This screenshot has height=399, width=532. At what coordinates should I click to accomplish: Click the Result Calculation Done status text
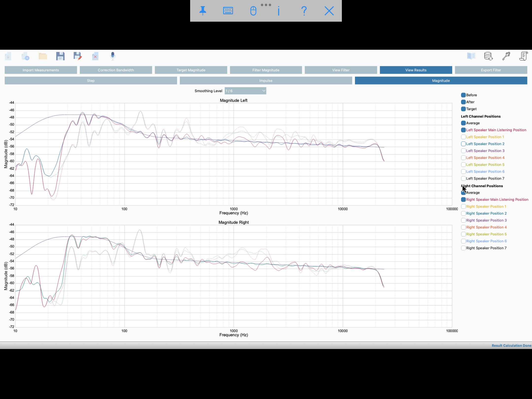[511, 346]
